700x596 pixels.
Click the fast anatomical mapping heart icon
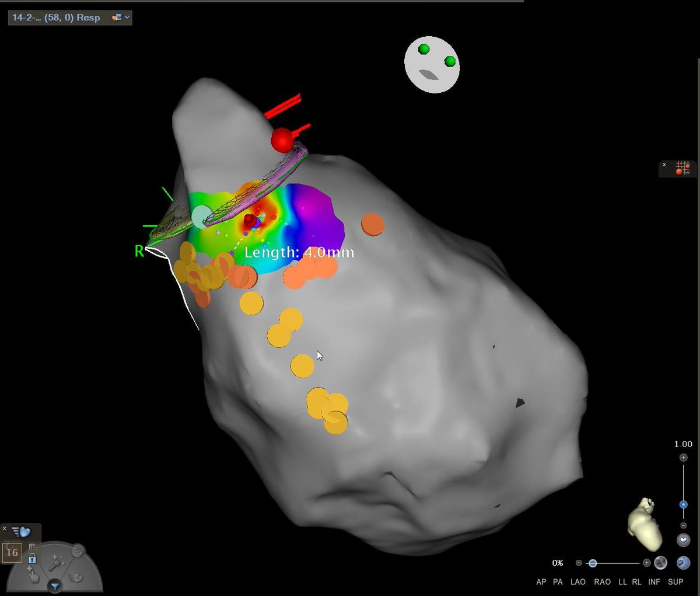(x=21, y=532)
